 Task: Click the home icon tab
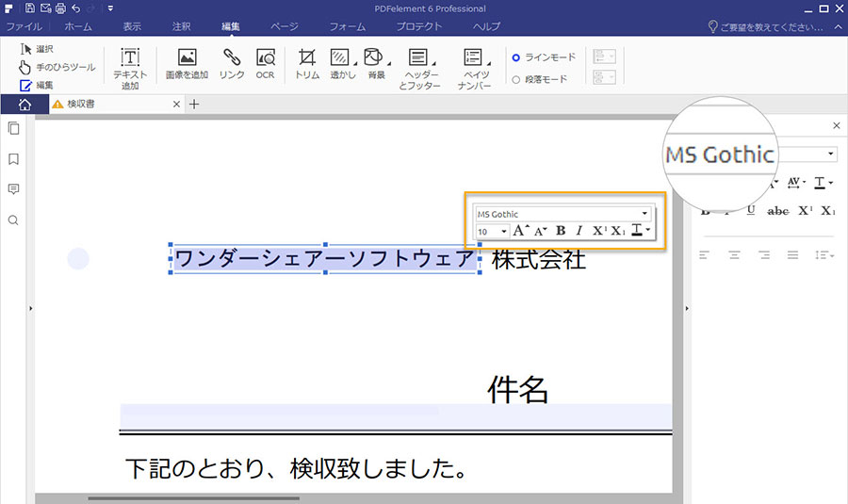pyautogui.click(x=24, y=105)
